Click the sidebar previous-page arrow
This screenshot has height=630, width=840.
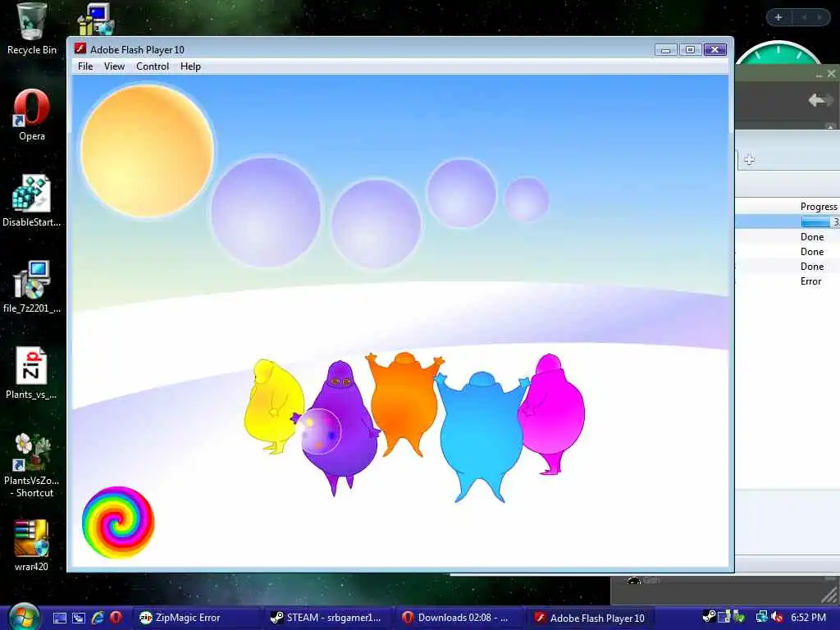pos(804,17)
